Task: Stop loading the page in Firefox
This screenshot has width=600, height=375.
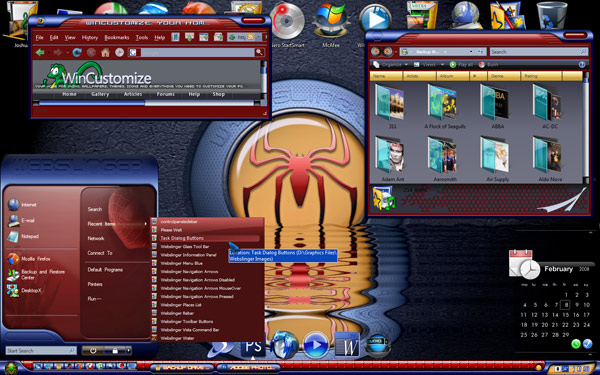Action: pos(91,52)
